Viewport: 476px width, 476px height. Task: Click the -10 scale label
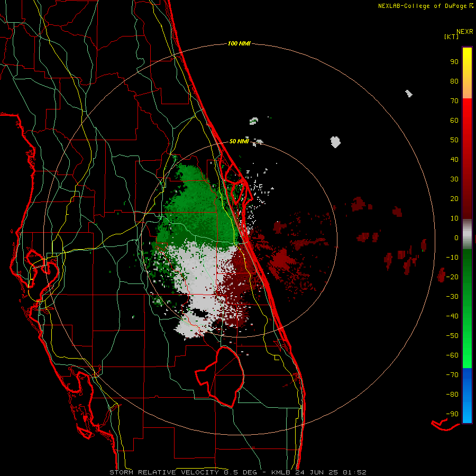pyautogui.click(x=452, y=258)
